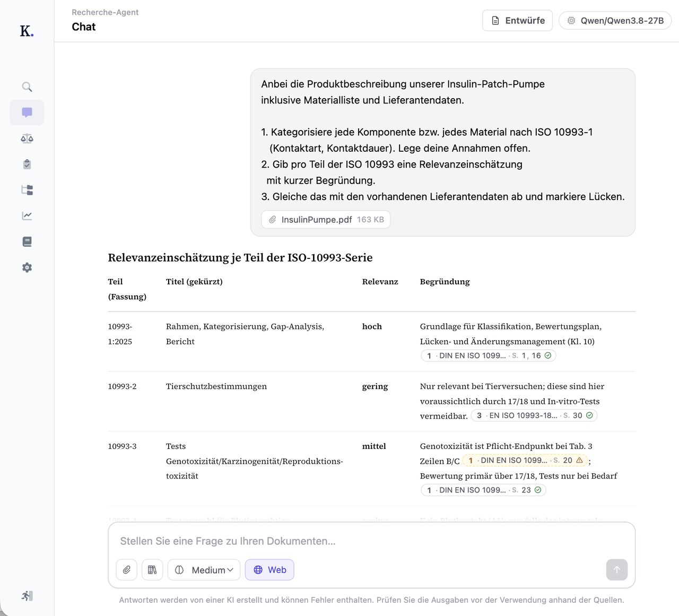
Task: Open the citation chip for page 23
Action: tap(483, 490)
